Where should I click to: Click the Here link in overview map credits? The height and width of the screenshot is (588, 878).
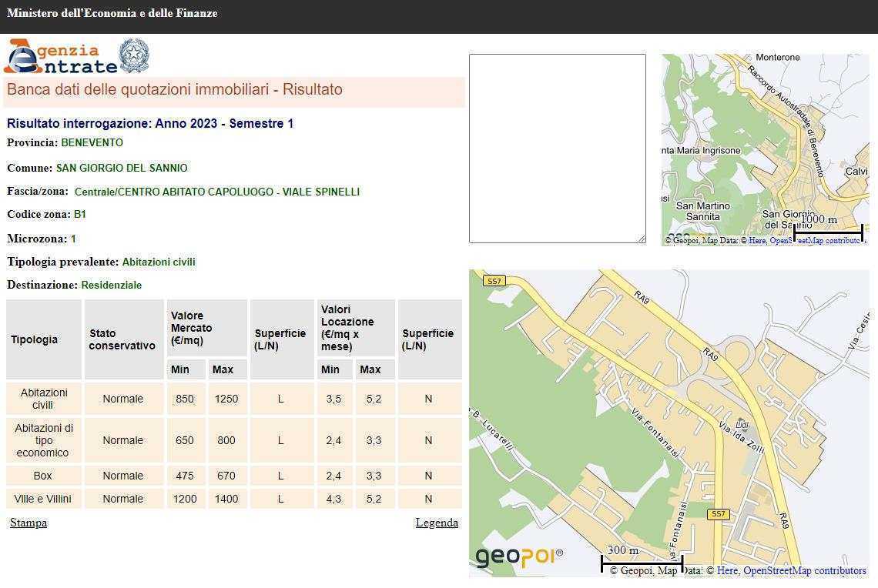point(757,241)
